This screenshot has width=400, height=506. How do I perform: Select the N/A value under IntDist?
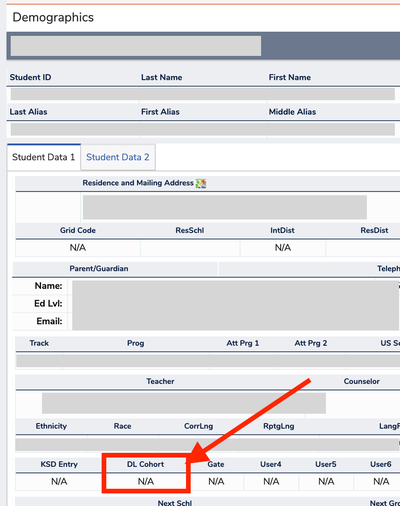[283, 248]
